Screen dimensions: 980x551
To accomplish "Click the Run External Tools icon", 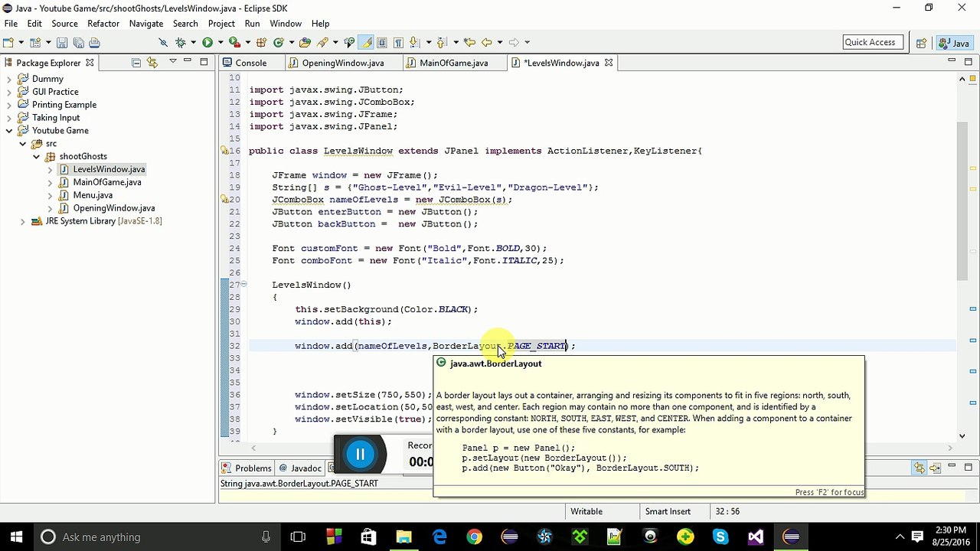I will pyautogui.click(x=234, y=42).
